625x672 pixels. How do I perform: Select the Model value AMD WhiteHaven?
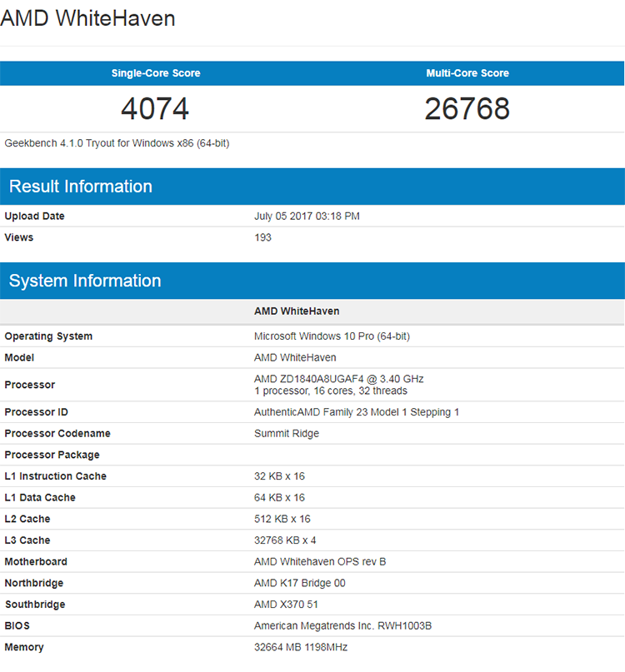[x=295, y=357]
